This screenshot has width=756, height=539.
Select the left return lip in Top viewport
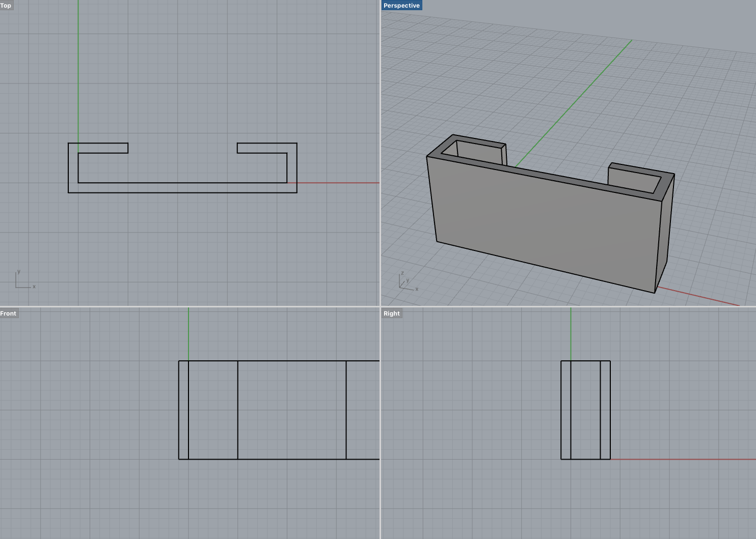pos(102,148)
